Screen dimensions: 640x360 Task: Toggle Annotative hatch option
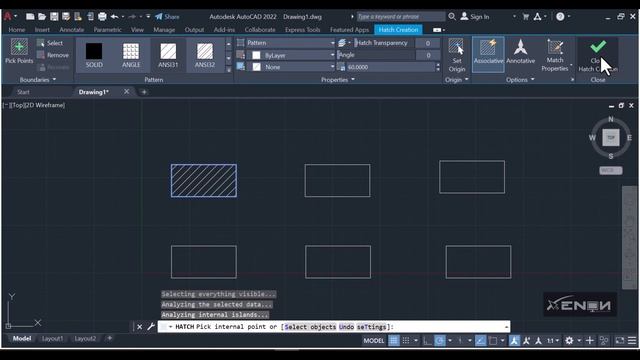pos(520,52)
